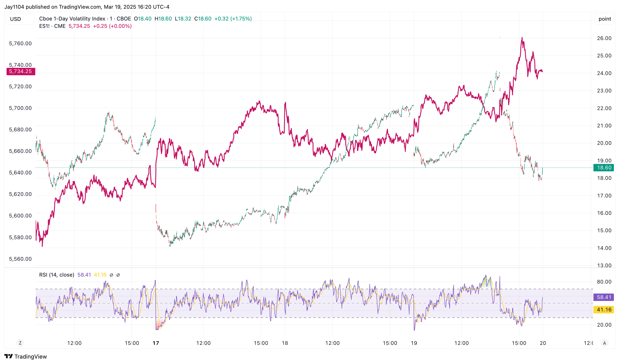
Task: Click the point scale unit button
Action: pyautogui.click(x=605, y=19)
